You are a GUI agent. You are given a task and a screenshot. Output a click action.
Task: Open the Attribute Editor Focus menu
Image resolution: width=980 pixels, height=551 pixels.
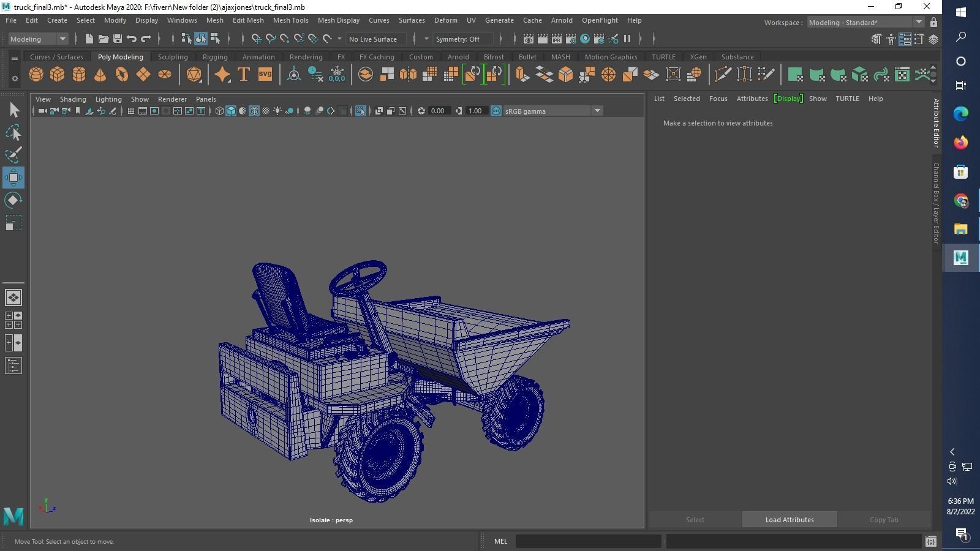[718, 99]
